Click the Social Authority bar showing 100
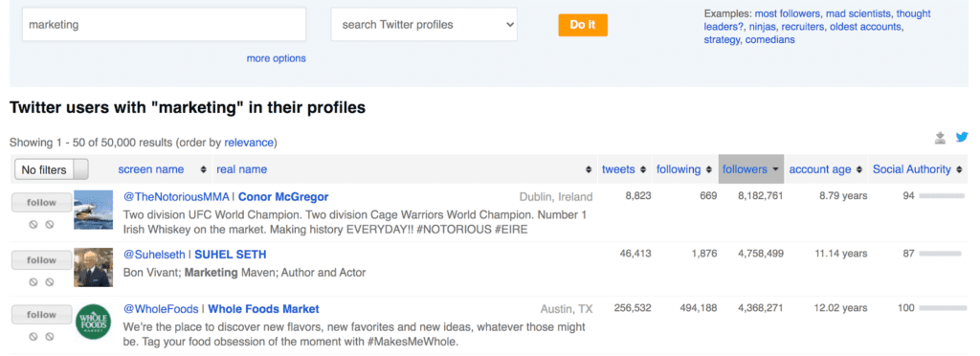 click(943, 308)
